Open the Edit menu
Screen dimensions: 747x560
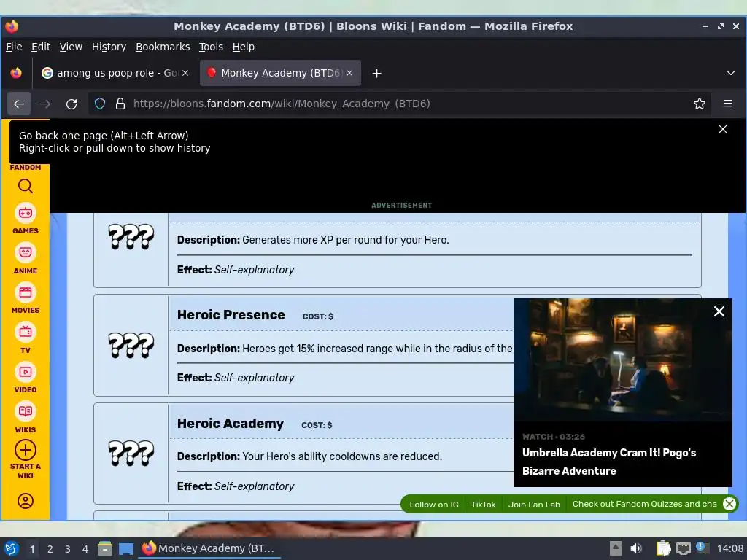(x=41, y=47)
